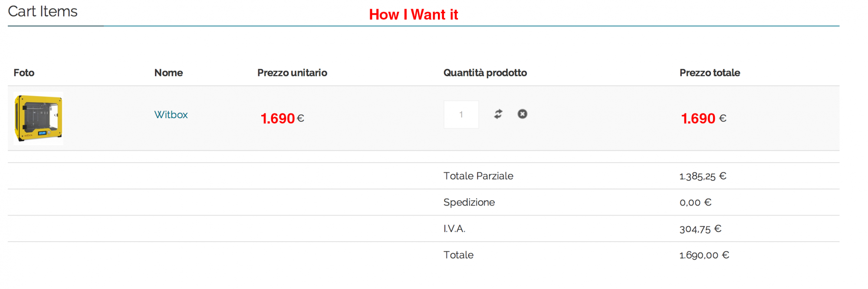Click the I.V.A. label
The image size is (868, 289).
click(454, 229)
